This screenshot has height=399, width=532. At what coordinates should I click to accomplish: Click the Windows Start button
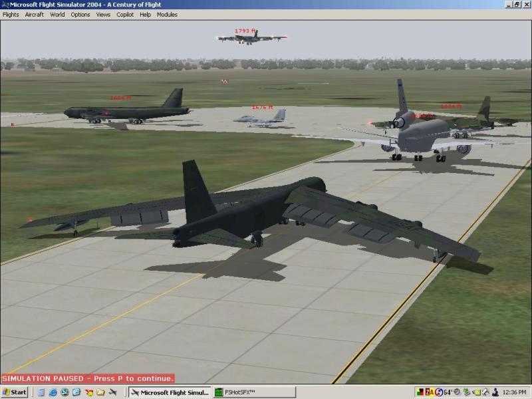click(14, 392)
